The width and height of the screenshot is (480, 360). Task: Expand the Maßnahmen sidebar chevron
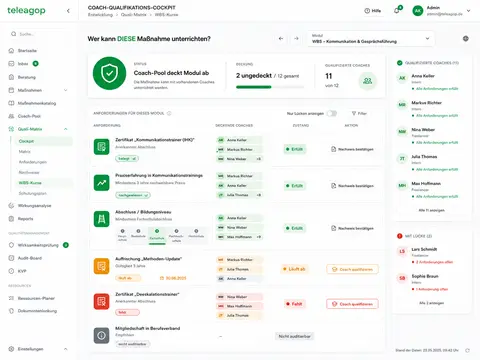66,90
